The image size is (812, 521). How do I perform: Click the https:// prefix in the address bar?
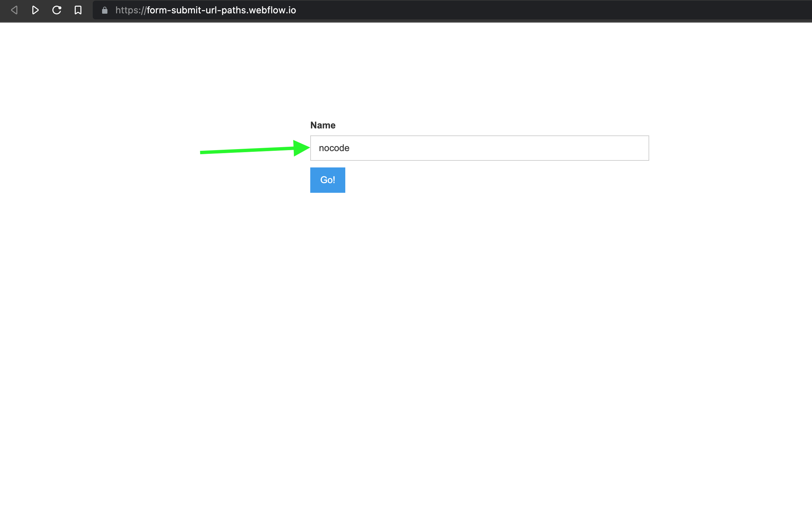(x=130, y=10)
